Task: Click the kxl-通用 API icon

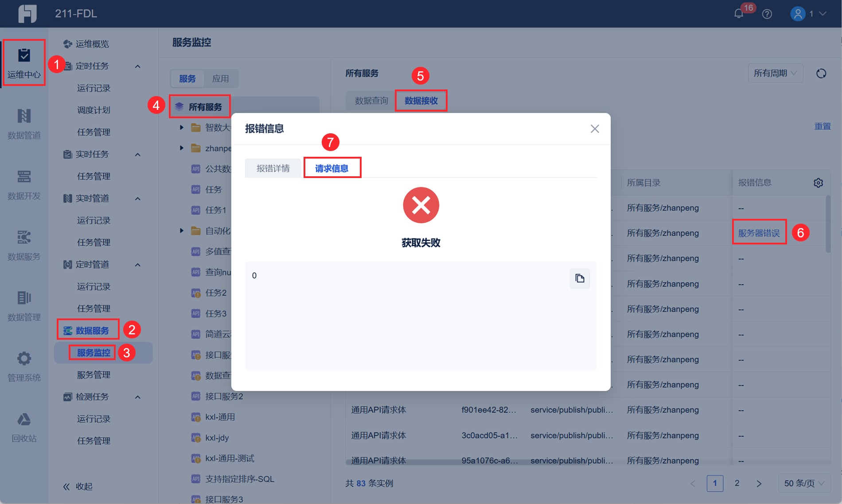Action: click(195, 417)
